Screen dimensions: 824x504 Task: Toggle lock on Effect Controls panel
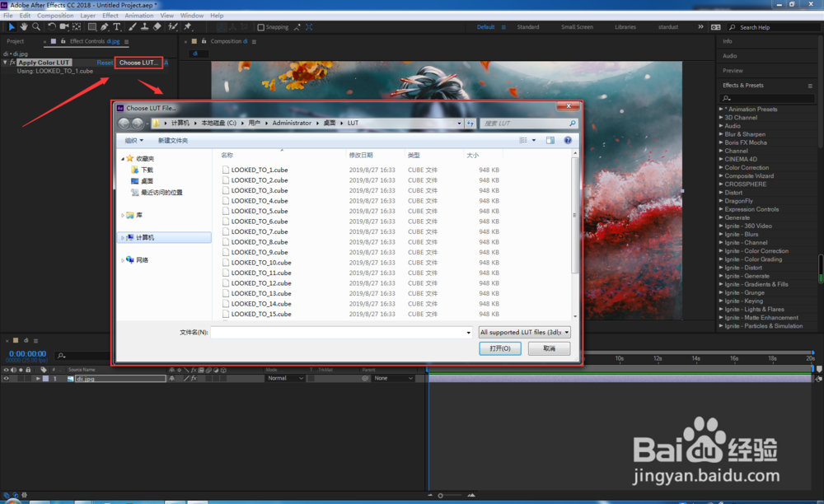(x=63, y=41)
